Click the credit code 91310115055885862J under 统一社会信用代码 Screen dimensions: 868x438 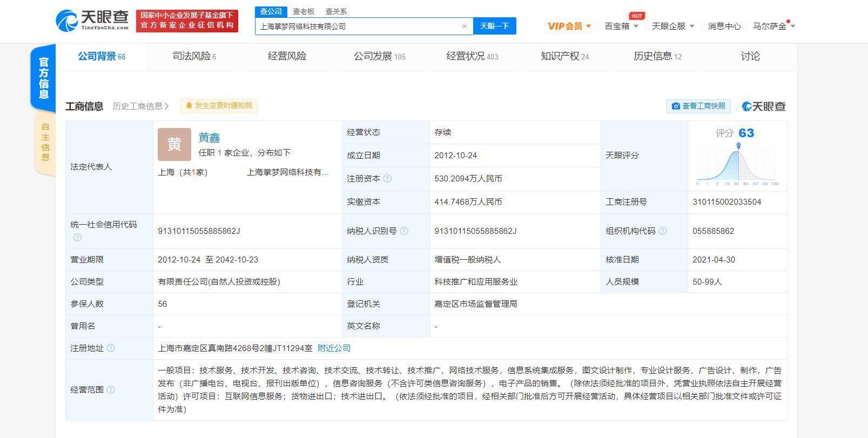click(199, 231)
